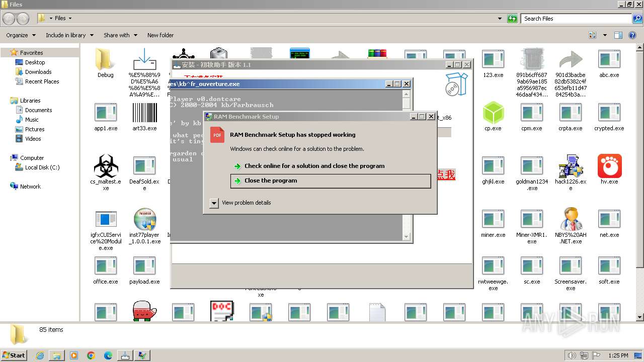Open Windows Media Player from the taskbar
This screenshot has width=644, height=362.
pyautogui.click(x=74, y=355)
